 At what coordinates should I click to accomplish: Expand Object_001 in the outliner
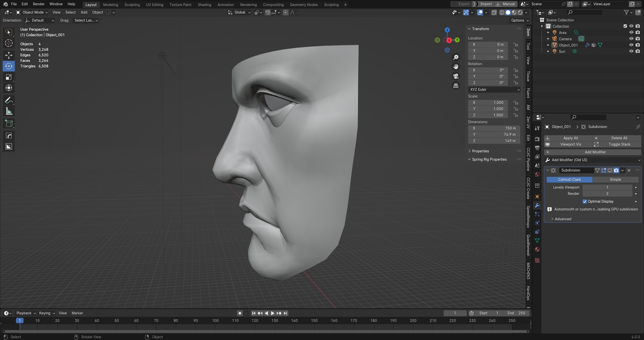548,45
